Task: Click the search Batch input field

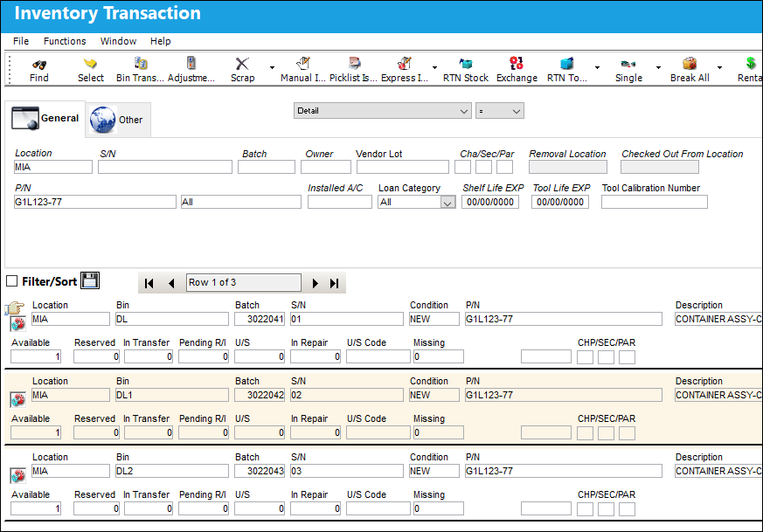Action: 267,167
